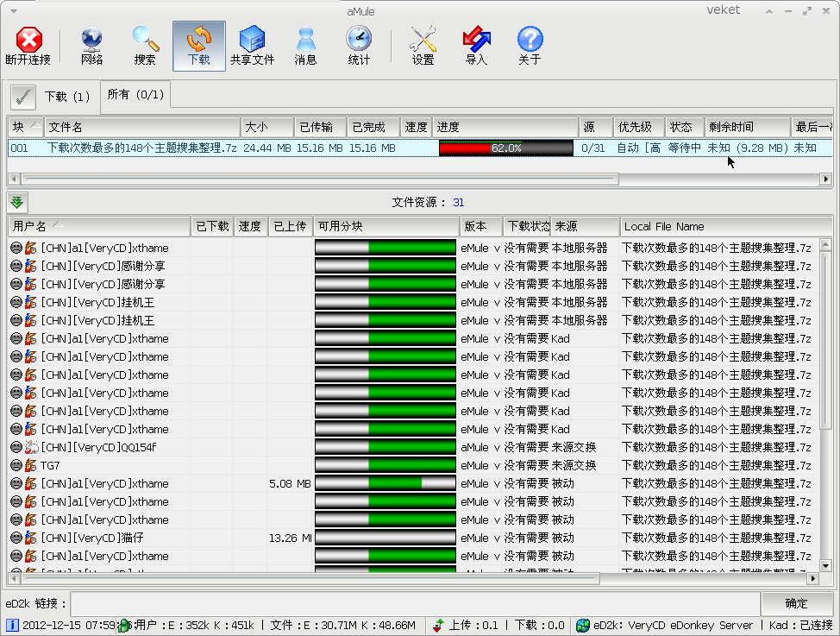Sort downloads by 大小 column header
Viewport: 840px width, 636px height.
pyautogui.click(x=267, y=127)
